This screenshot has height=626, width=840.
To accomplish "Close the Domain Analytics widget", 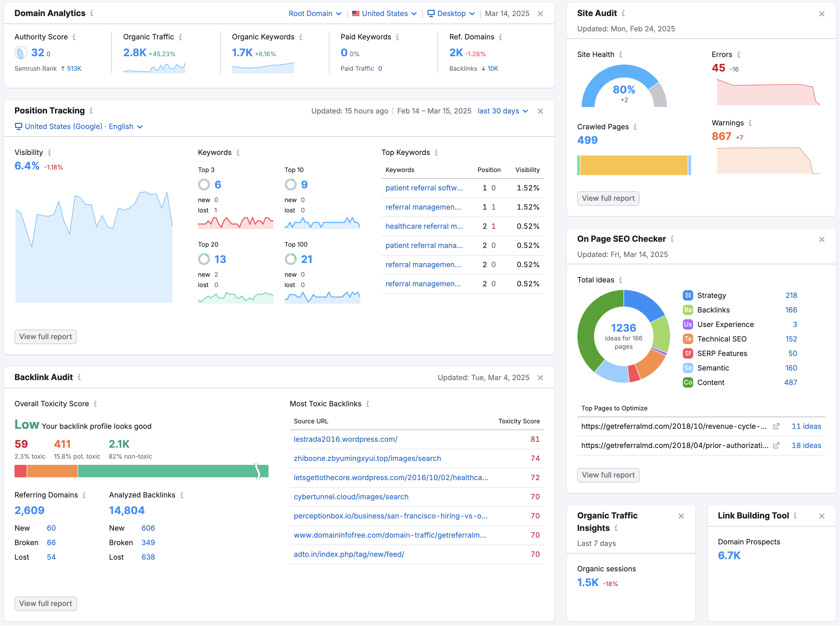I will coord(540,14).
